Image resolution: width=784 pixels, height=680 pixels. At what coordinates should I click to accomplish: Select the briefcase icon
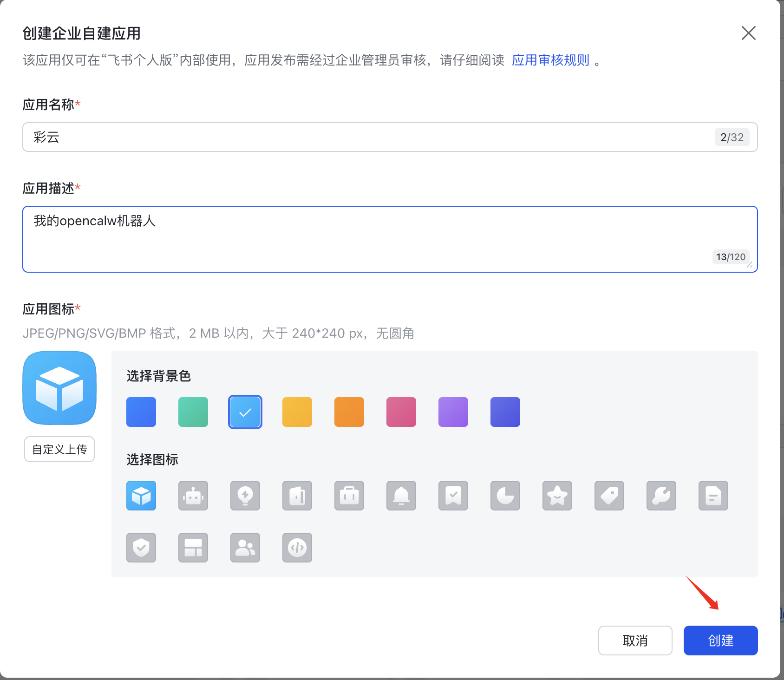point(349,496)
